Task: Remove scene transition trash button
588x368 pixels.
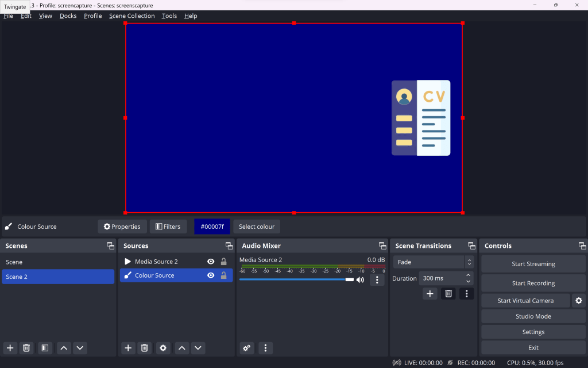Action: tap(448, 294)
